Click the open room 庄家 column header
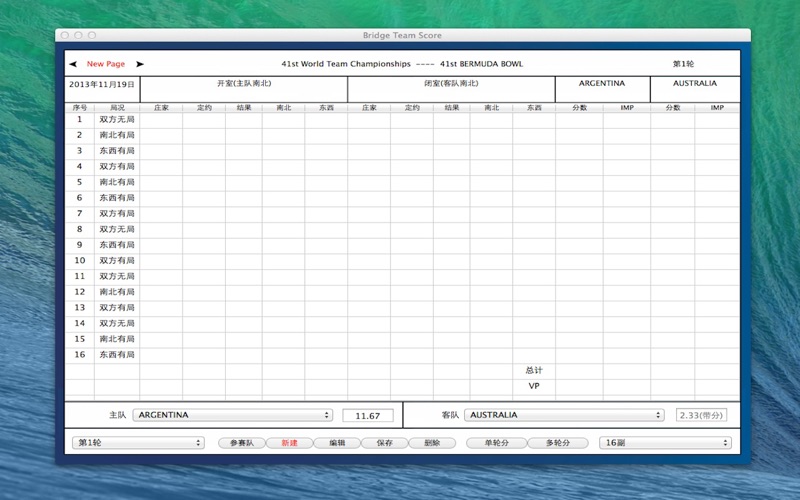Viewport: 800px width, 500px height. coord(160,107)
